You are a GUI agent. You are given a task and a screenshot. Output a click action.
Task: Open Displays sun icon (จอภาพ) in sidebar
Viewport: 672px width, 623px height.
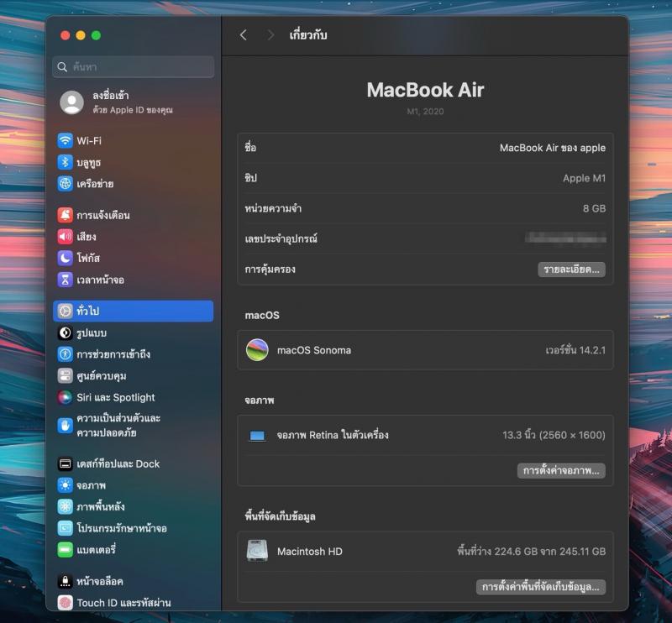coord(66,485)
